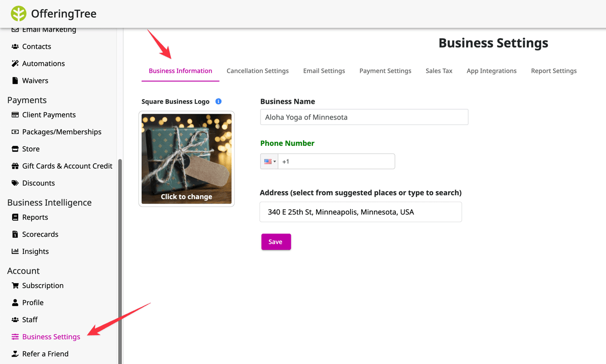Click the Staff group icon
This screenshot has width=606, height=364.
[x=15, y=320]
